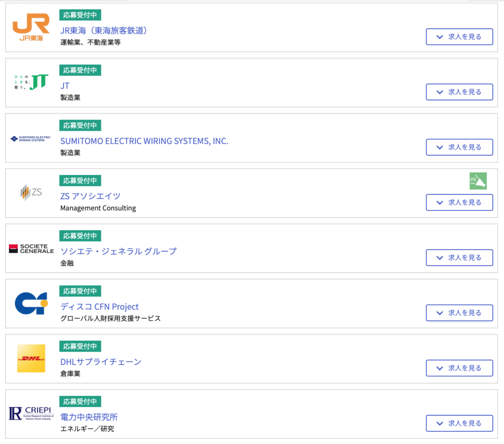The image size is (504, 444).
Task: Expand 求人を見る for DHLサプライチェーン
Action: click(x=459, y=368)
